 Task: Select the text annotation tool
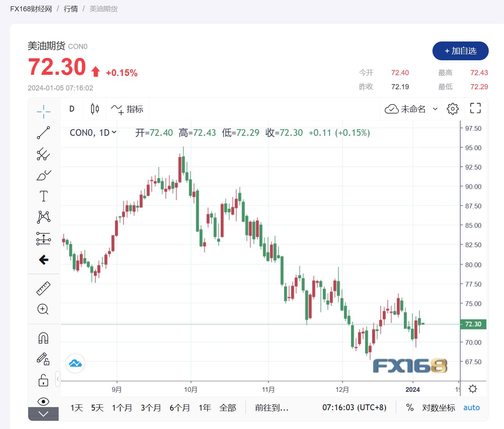43,196
